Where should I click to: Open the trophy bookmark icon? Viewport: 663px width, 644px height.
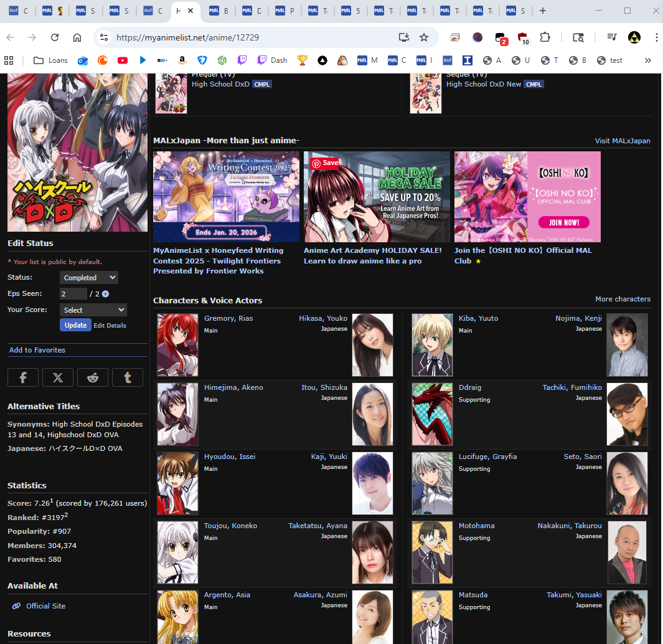coord(303,60)
